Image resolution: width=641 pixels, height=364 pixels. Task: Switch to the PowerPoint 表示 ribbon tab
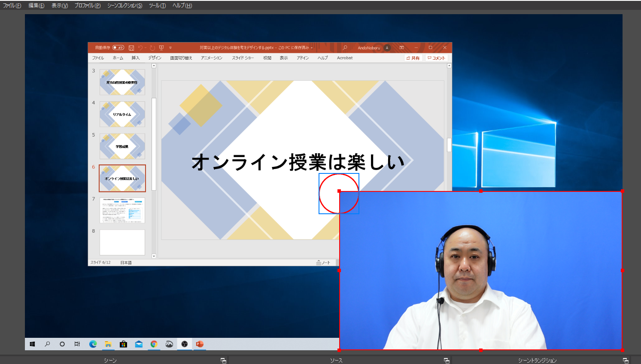(284, 58)
